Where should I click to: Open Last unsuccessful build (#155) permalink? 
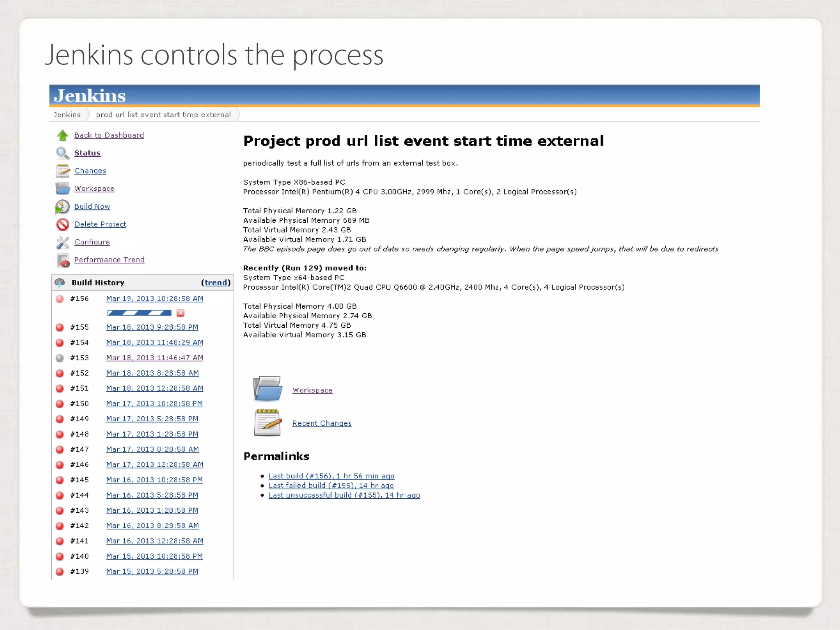[344, 495]
